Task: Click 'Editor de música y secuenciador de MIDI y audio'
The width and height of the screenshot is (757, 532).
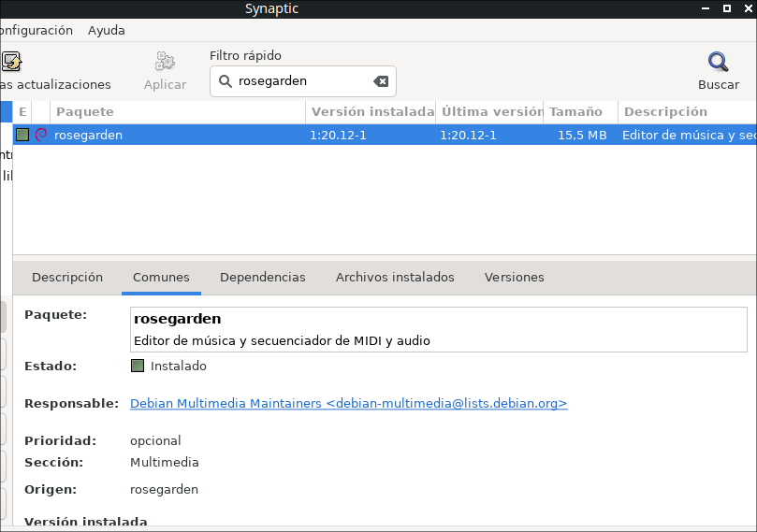Action: 282,341
